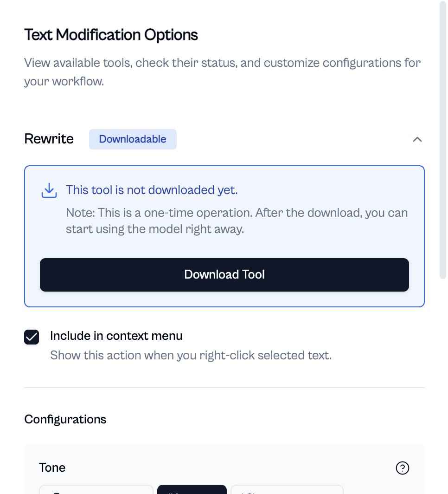Open the Tone help question mark icon
Image resolution: width=448 pixels, height=494 pixels.
point(402,468)
